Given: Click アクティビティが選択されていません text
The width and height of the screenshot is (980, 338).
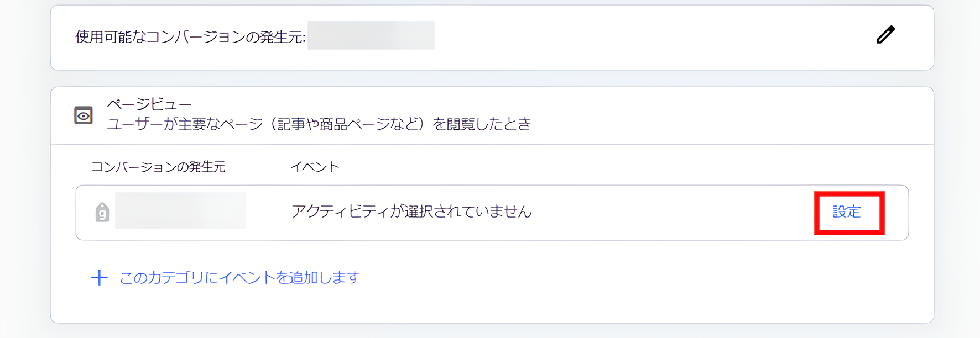Looking at the screenshot, I should (x=411, y=210).
